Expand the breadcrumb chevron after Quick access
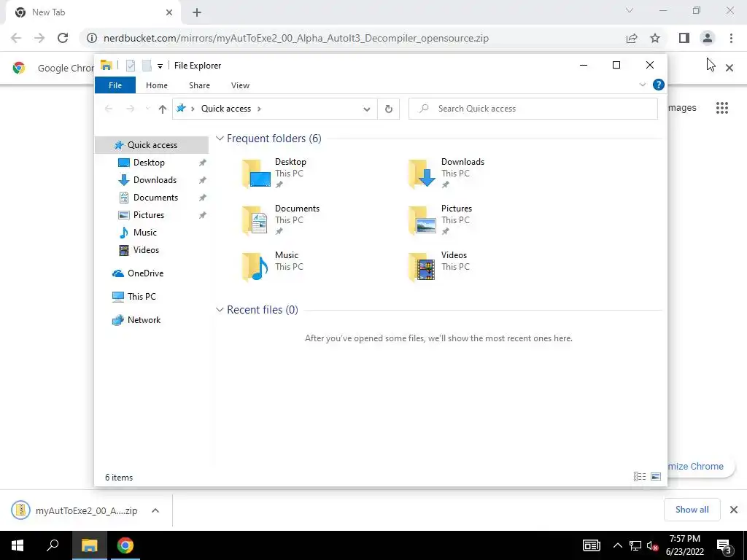The height and width of the screenshot is (560, 747). coord(259,109)
